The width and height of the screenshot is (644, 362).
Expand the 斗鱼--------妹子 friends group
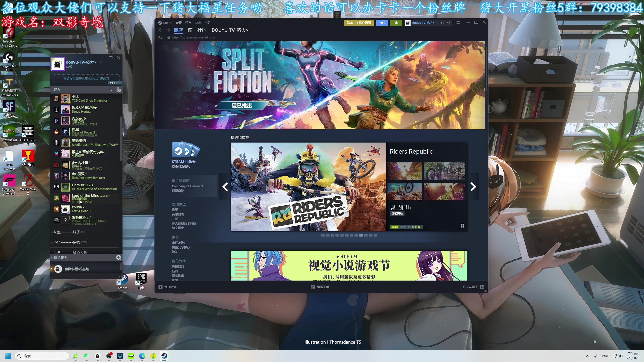pyautogui.click(x=69, y=232)
